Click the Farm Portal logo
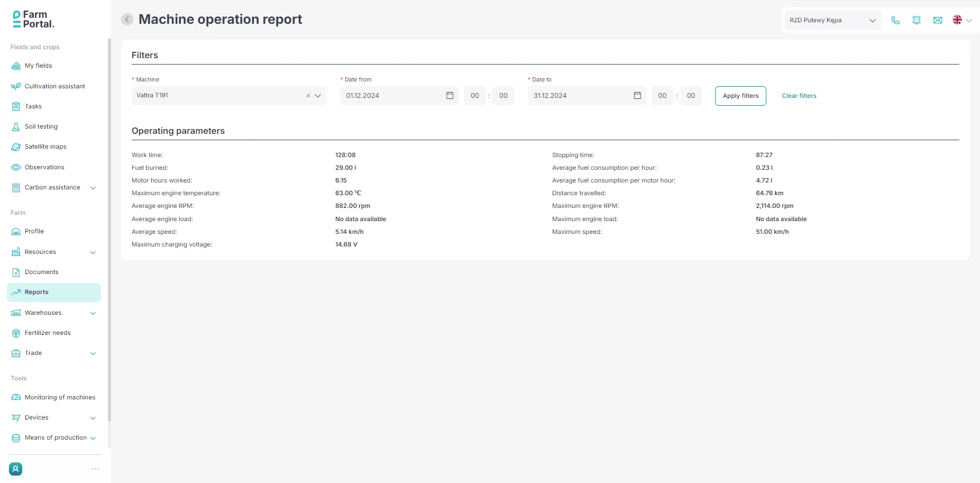 (33, 20)
